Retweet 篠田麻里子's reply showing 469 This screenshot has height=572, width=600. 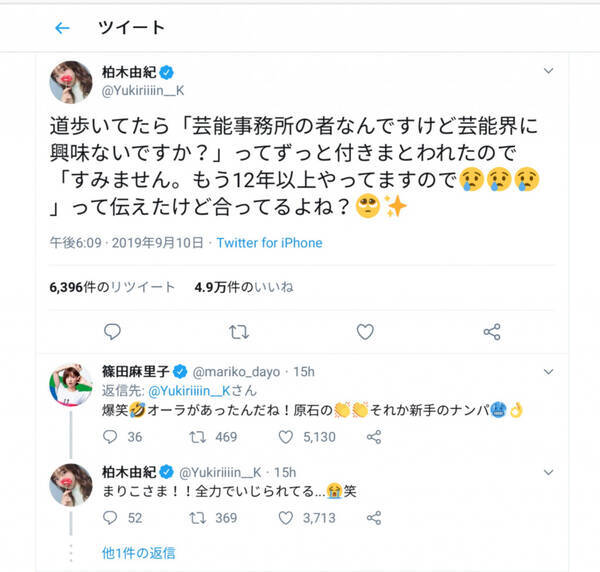point(197,437)
